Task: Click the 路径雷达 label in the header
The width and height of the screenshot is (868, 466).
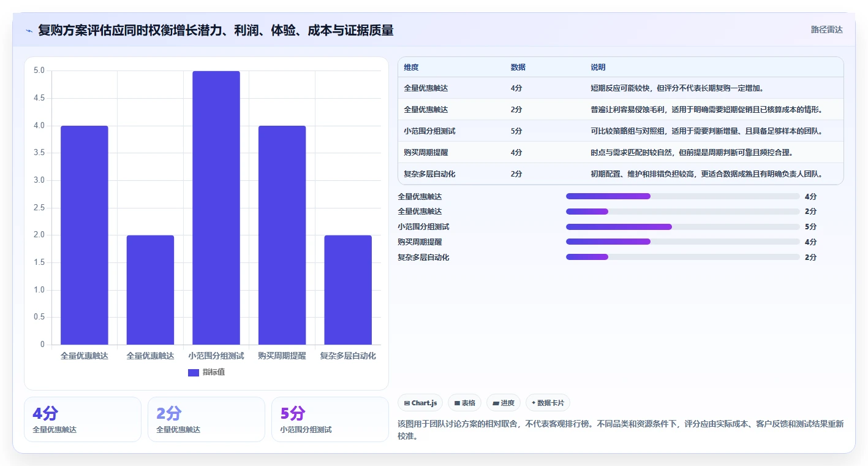Action: pyautogui.click(x=826, y=29)
